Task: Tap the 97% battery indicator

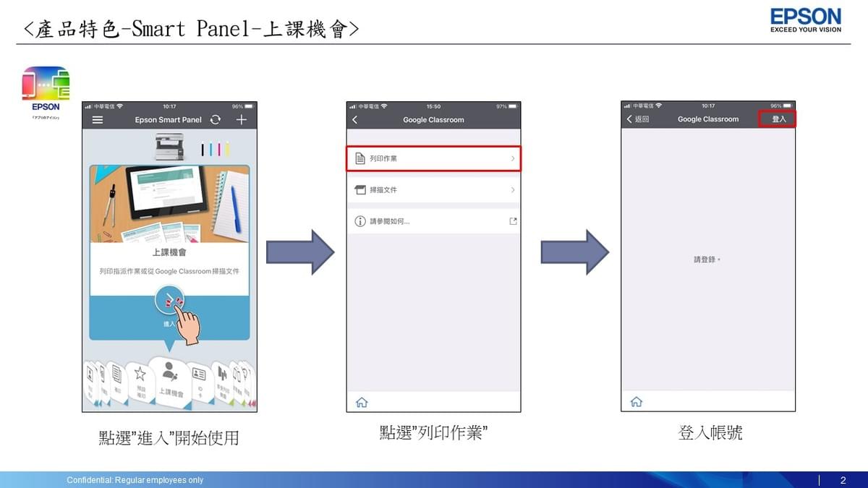Action: (x=507, y=106)
